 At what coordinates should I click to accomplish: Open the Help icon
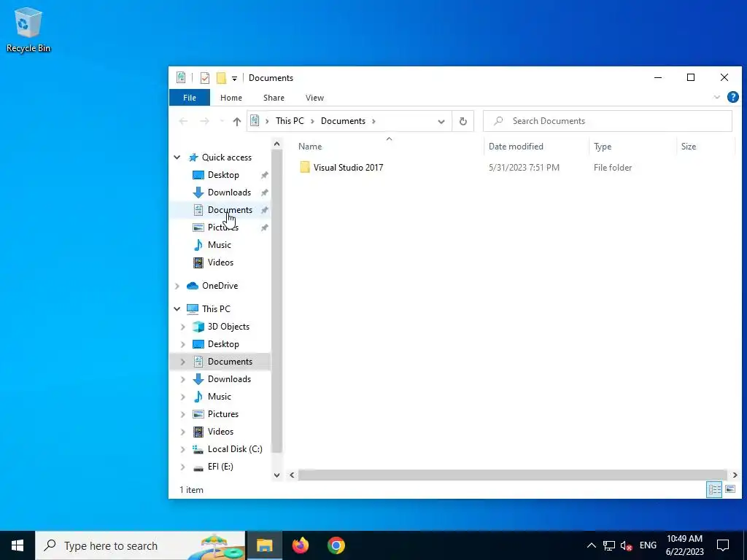(732, 97)
